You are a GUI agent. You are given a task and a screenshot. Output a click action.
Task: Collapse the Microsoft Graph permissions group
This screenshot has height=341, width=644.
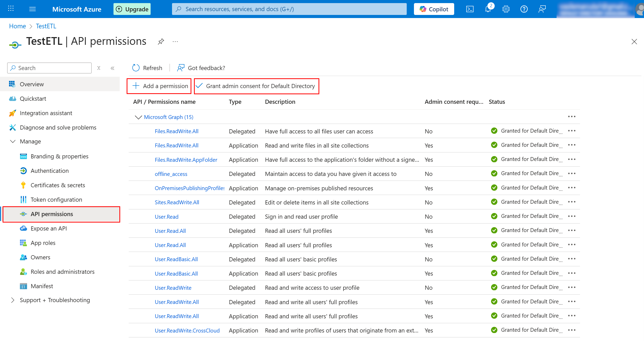pos(138,117)
